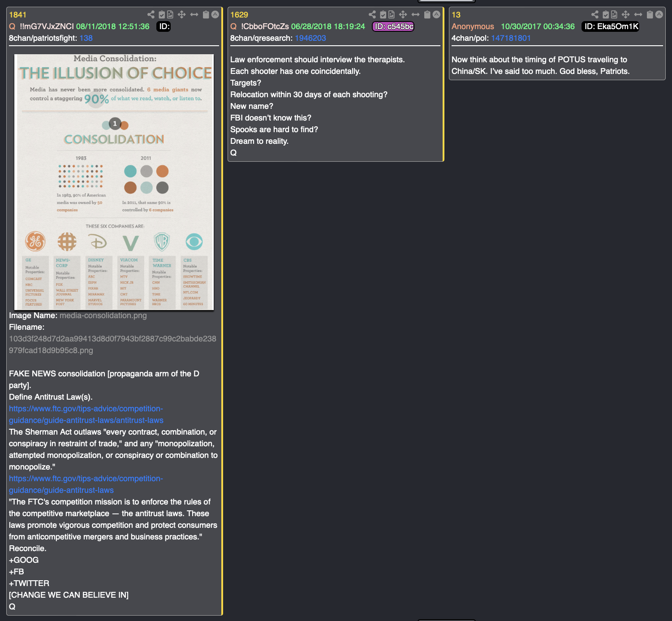Click the hashed filename starting 103d3f248d7d
Image resolution: width=672 pixels, height=621 pixels.
click(x=112, y=345)
